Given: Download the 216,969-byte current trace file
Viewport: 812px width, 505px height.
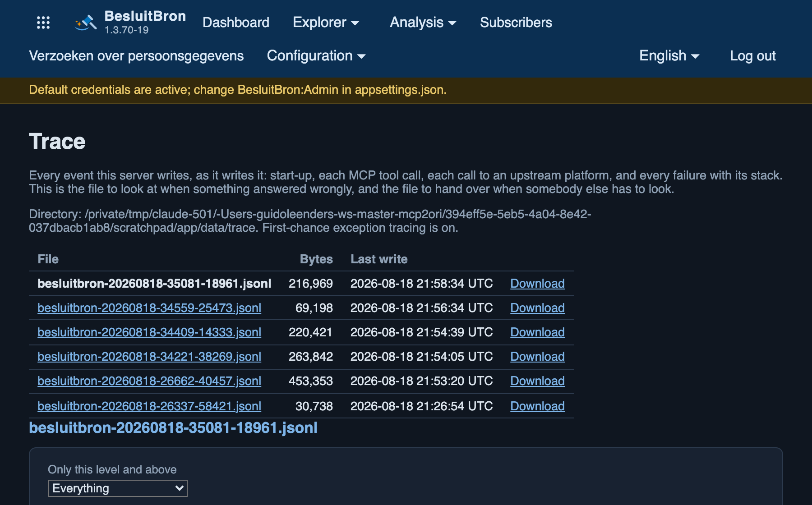Looking at the screenshot, I should coord(537,284).
